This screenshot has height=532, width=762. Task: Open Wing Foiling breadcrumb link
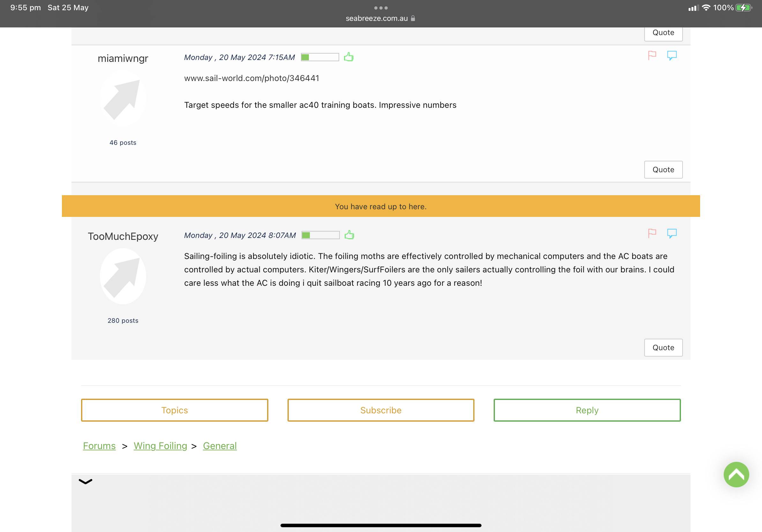[160, 446]
